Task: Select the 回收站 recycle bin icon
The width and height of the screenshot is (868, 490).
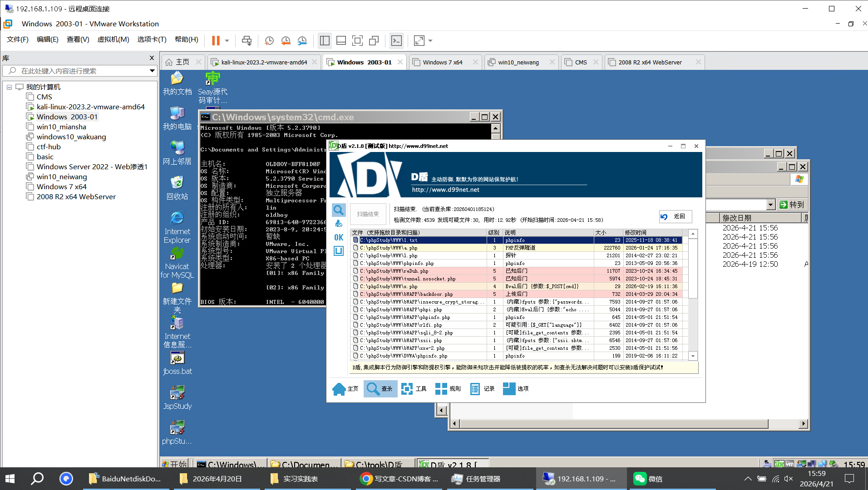Action: [177, 188]
